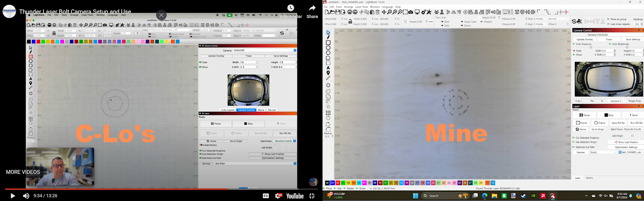Toggle the Move as group switch
Screen dimensions: 644x201
click(609, 19)
